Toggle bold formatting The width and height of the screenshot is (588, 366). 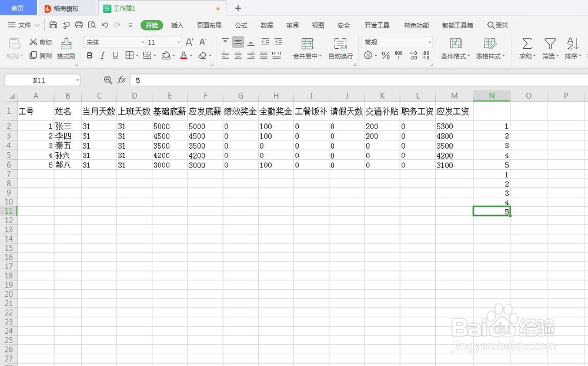tap(89, 55)
